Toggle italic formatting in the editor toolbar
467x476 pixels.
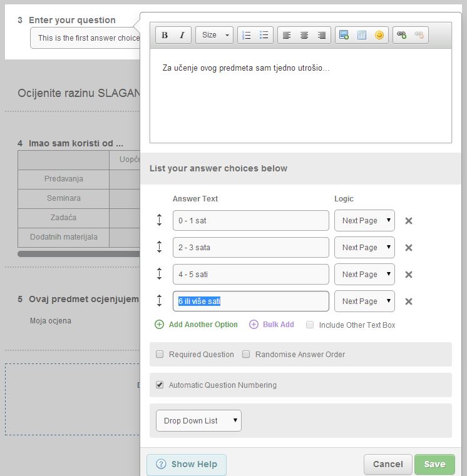[x=182, y=35]
